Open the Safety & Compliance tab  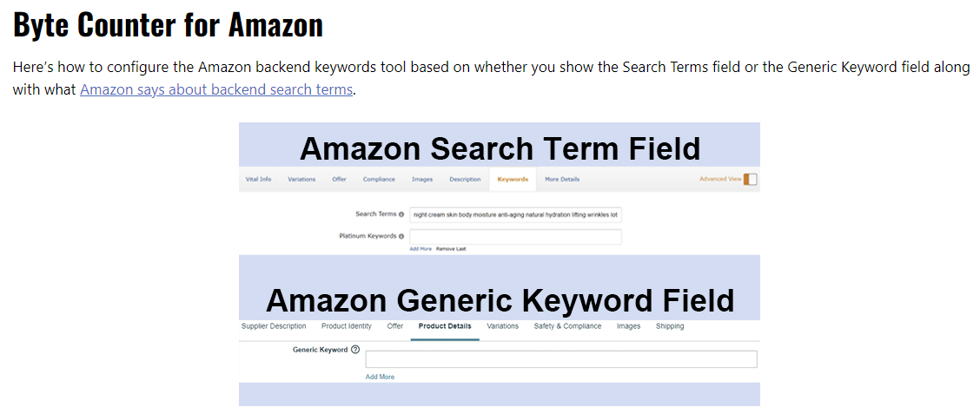(x=567, y=326)
